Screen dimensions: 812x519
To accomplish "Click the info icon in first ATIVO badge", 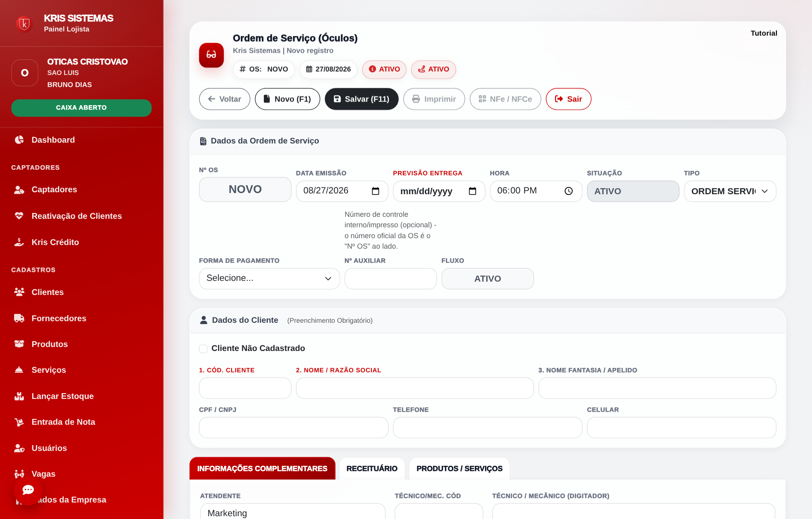I will pos(373,69).
